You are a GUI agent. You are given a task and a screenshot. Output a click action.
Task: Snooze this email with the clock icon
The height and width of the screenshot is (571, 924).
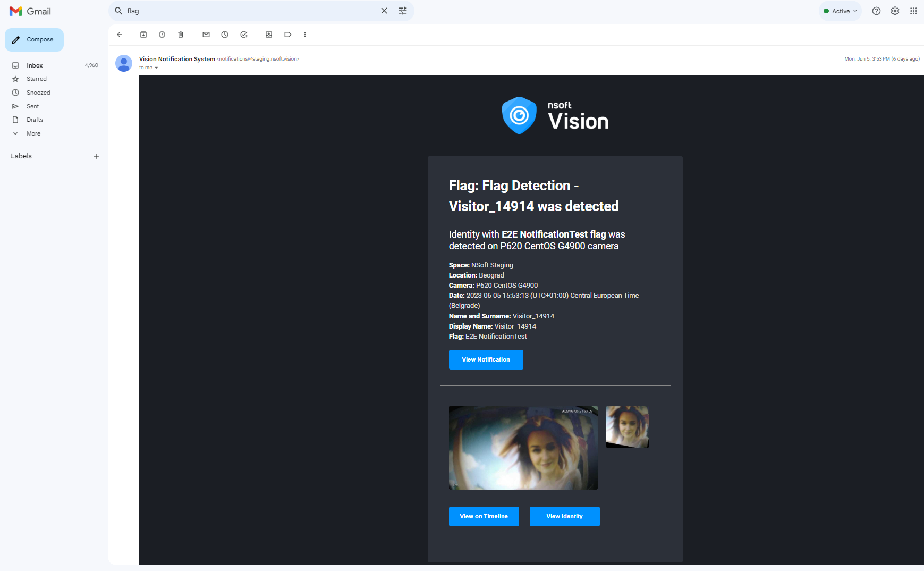click(225, 35)
